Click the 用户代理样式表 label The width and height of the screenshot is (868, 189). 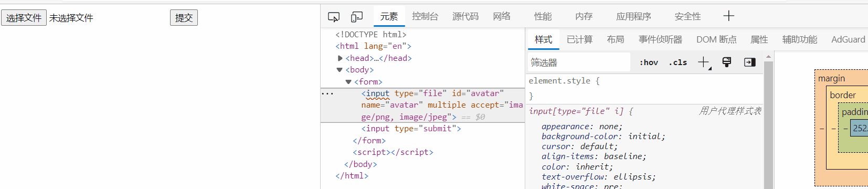coord(730,111)
